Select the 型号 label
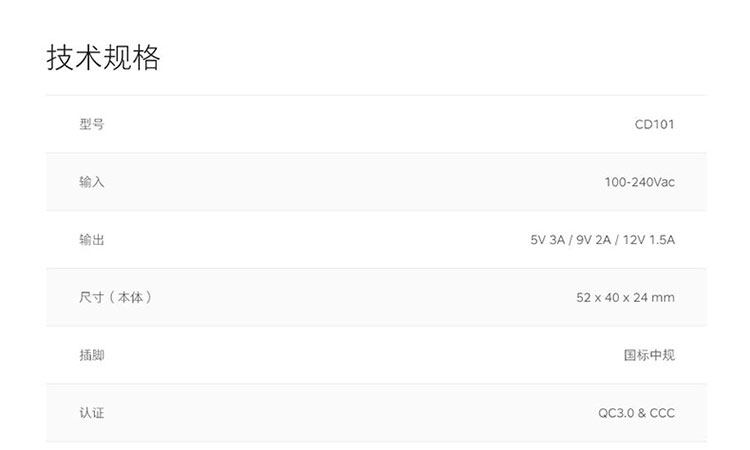This screenshot has width=750, height=450. pos(92,125)
